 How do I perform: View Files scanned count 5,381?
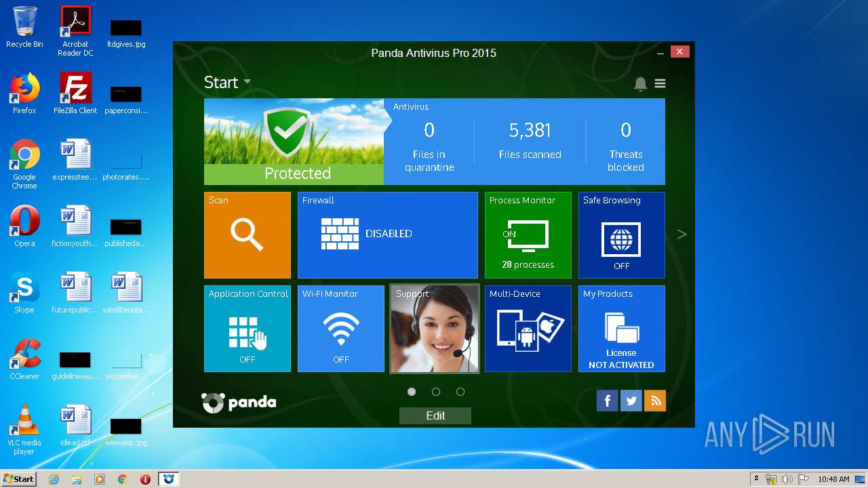tap(530, 141)
